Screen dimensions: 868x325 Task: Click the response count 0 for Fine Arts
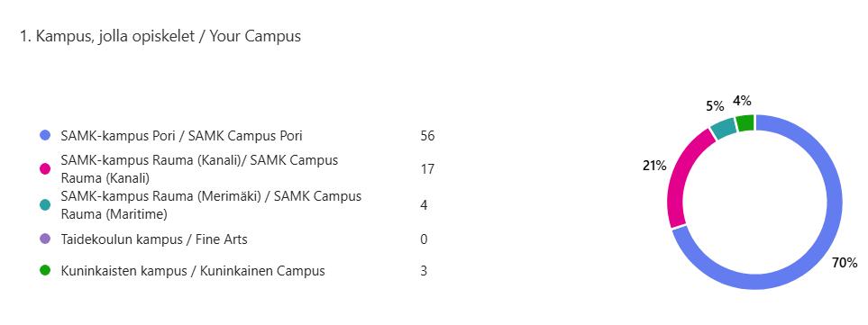(424, 239)
